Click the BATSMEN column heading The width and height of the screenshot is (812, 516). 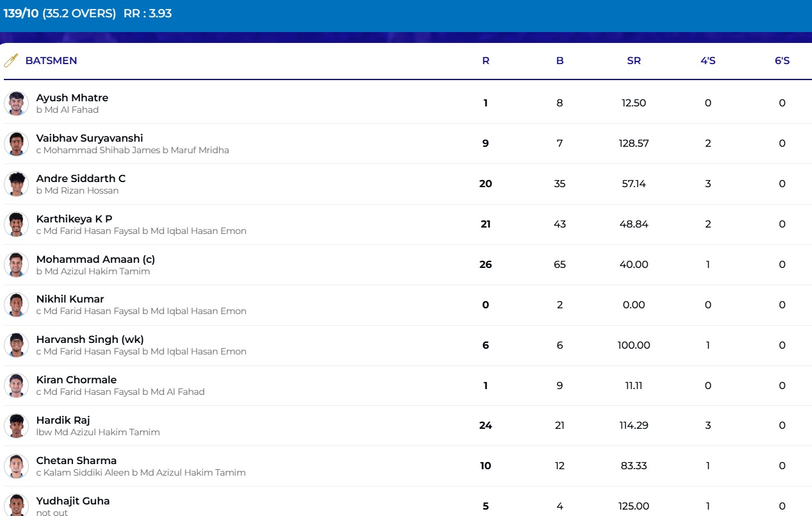pos(51,61)
